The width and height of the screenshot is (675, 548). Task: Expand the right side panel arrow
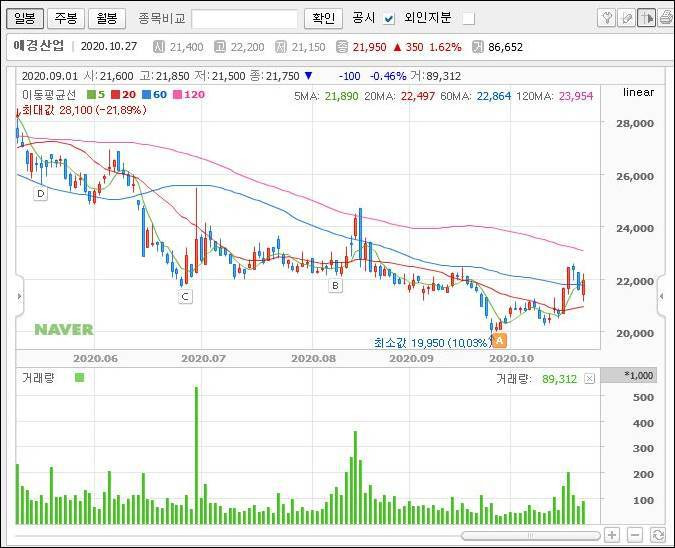tap(662, 296)
